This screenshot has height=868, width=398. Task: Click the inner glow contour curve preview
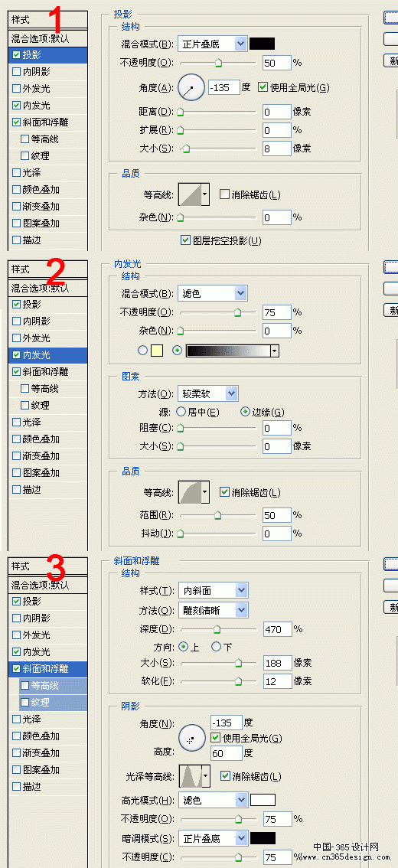pos(194,491)
